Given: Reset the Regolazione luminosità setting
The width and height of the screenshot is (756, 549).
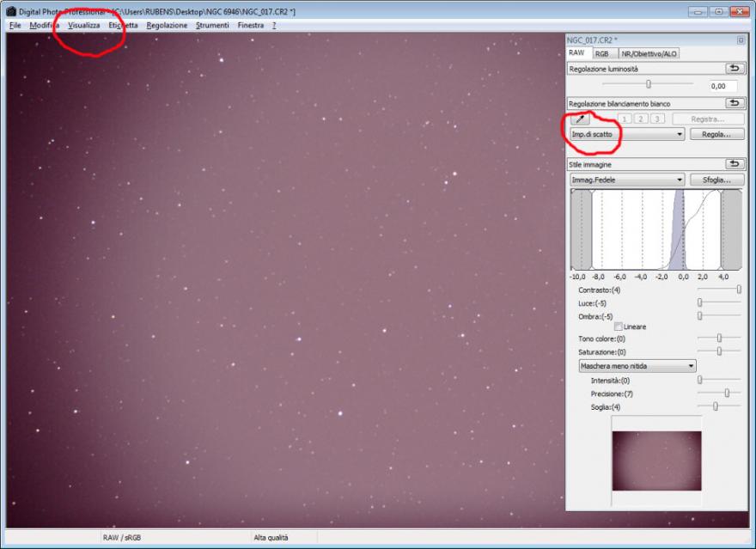Looking at the screenshot, I should [x=735, y=68].
